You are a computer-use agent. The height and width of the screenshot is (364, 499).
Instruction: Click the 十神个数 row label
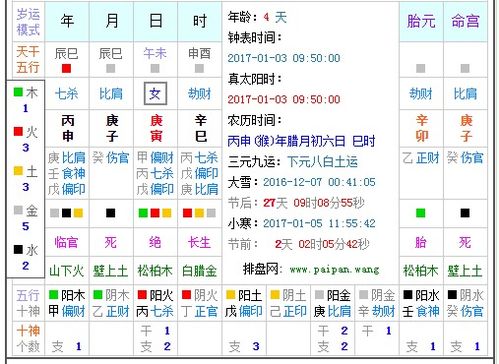pos(28,339)
